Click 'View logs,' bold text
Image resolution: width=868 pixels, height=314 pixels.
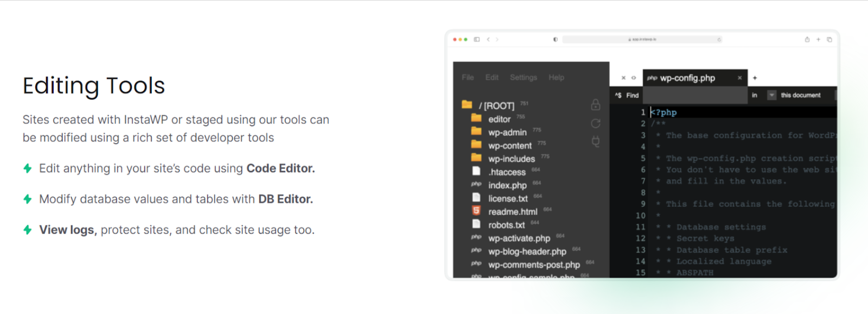68,230
